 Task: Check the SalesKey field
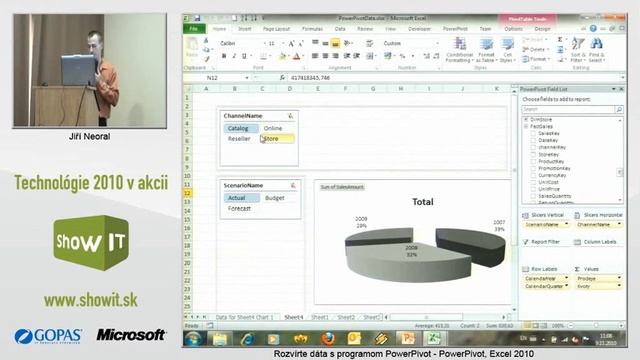(533, 133)
